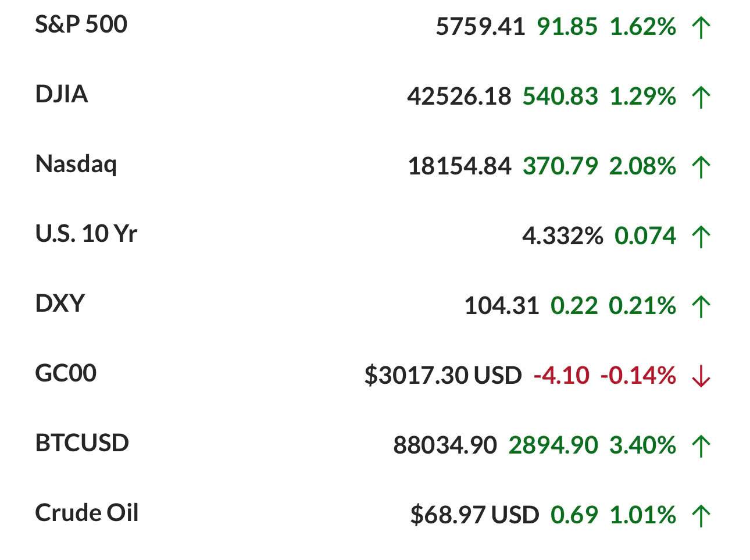Open the S&P 500 index link

pos(81,24)
